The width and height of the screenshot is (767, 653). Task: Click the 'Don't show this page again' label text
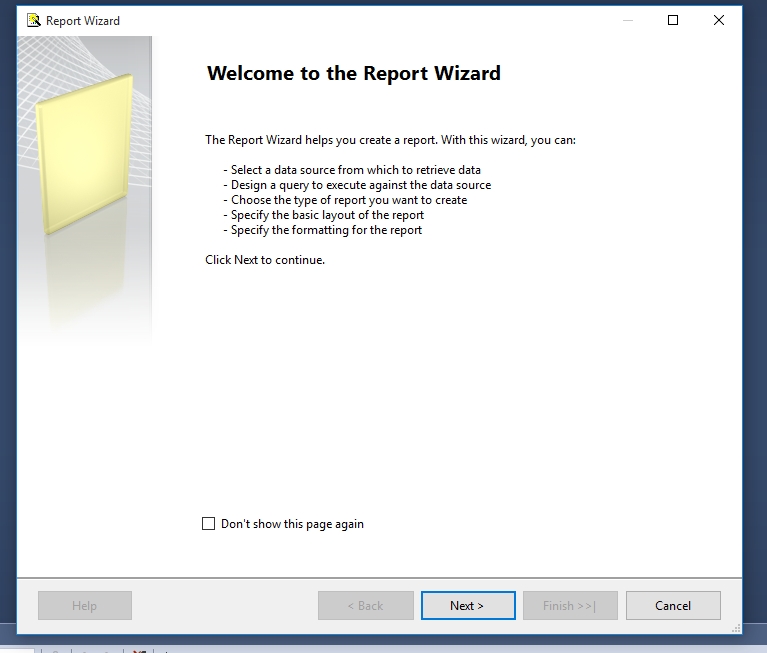pyautogui.click(x=292, y=524)
